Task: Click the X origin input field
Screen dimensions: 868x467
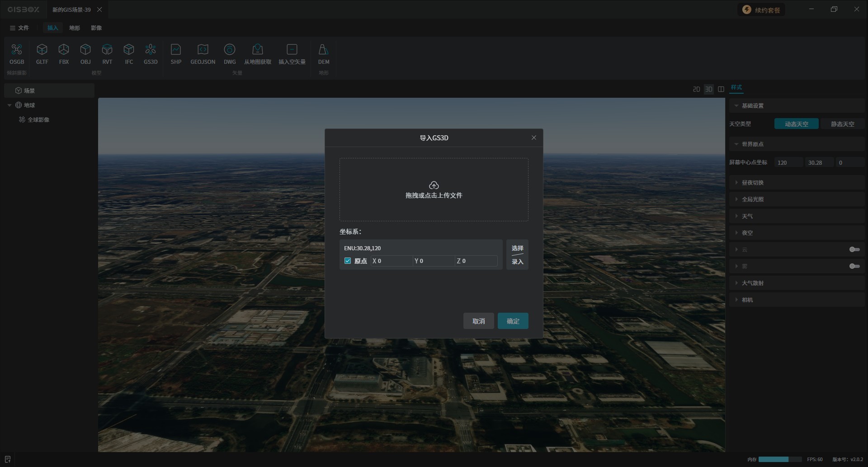Action: [x=392, y=261]
